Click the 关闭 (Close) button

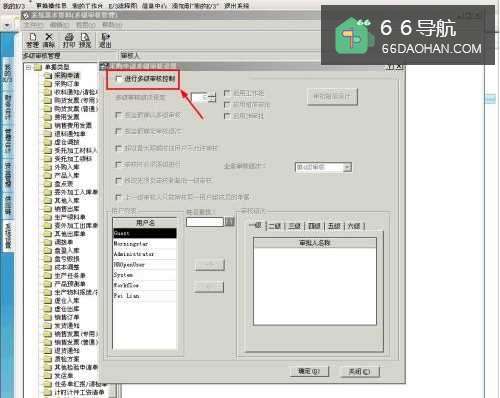click(359, 371)
